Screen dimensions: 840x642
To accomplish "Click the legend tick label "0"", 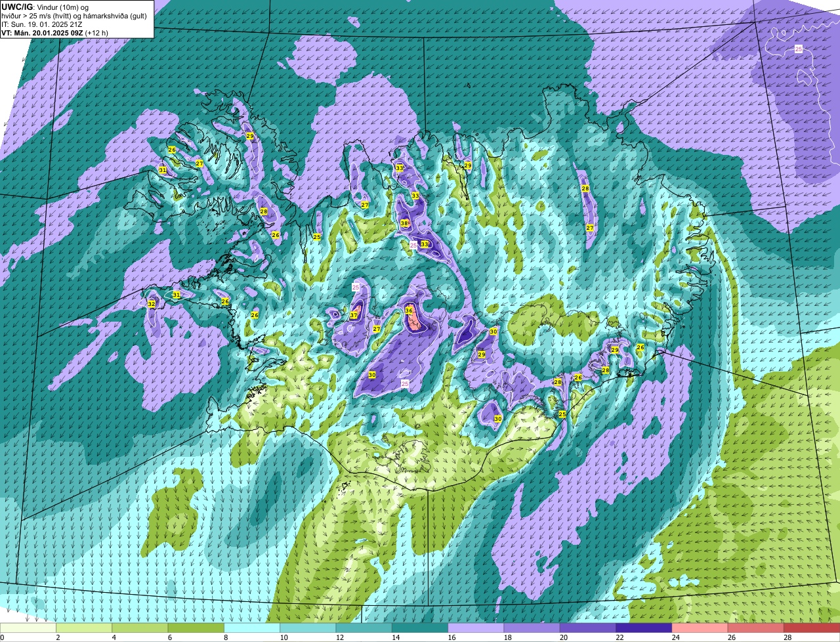I will [x=3, y=637].
